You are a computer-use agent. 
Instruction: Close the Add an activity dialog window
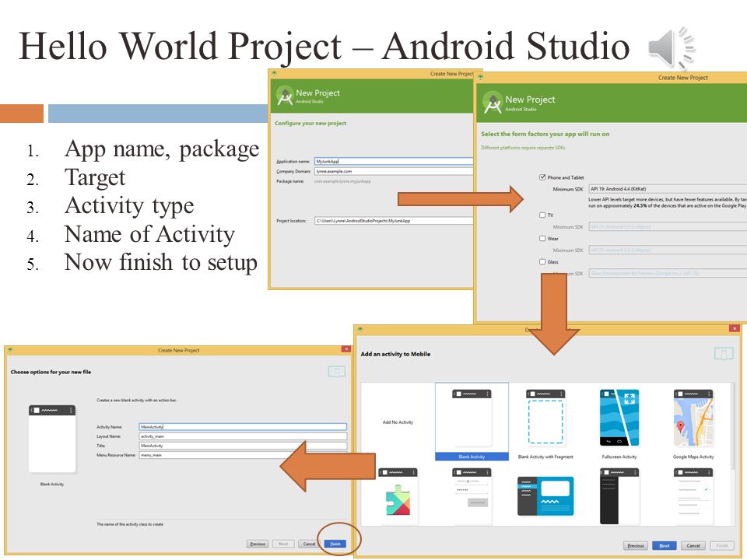click(735, 328)
